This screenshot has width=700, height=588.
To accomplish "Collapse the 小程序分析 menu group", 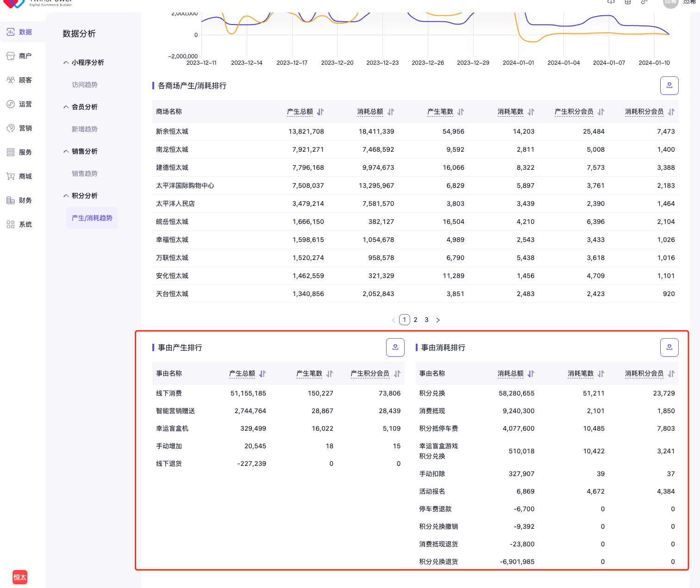I will (84, 62).
